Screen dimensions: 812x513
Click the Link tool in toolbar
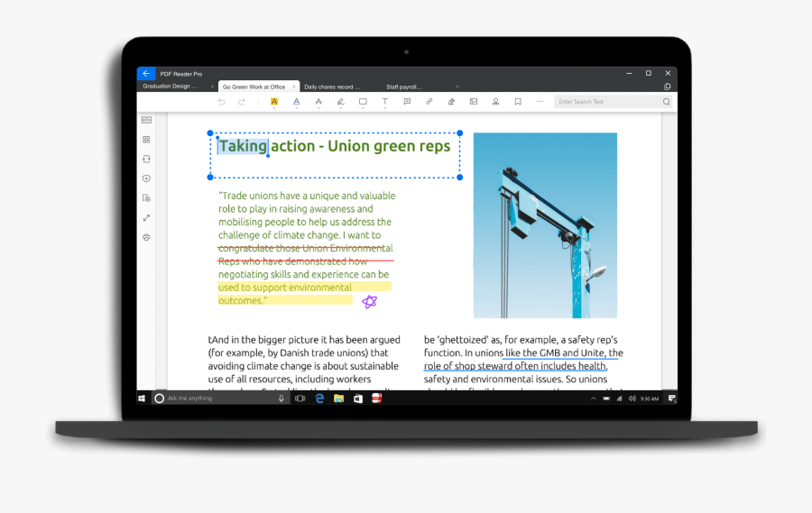(429, 102)
